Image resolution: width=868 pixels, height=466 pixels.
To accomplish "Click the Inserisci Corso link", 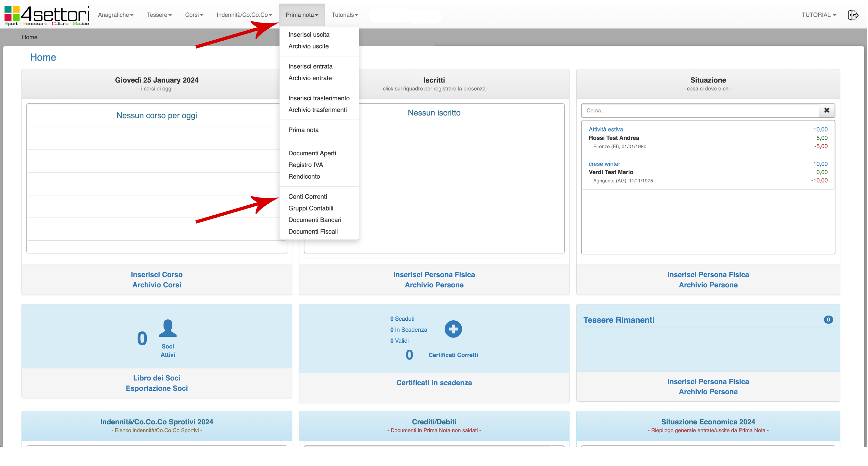I will (156, 275).
